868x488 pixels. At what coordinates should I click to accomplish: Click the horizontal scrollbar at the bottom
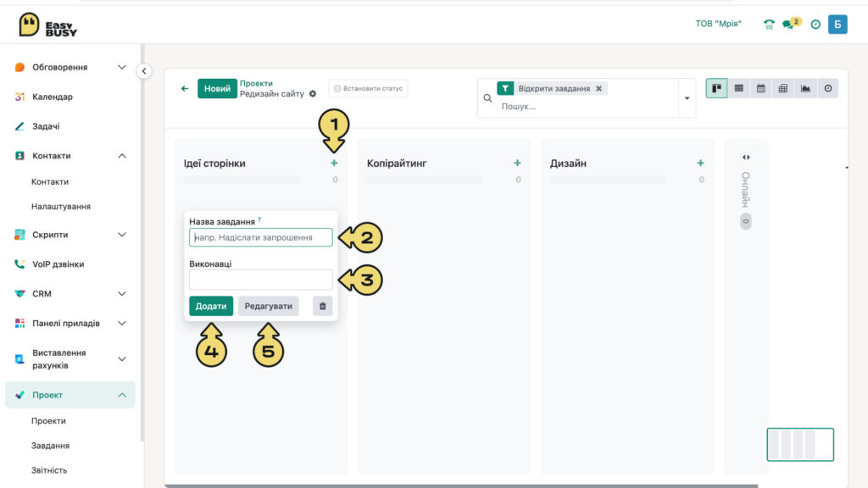coord(461,485)
